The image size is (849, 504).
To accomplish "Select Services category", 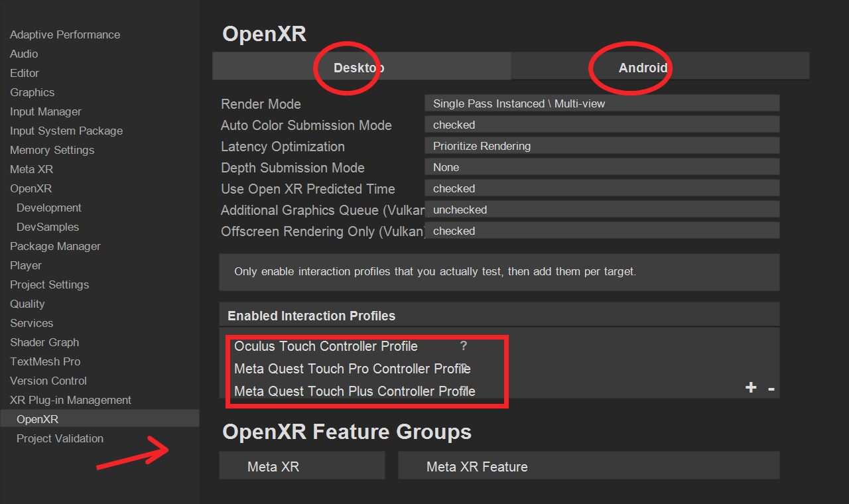I will pyautogui.click(x=31, y=323).
